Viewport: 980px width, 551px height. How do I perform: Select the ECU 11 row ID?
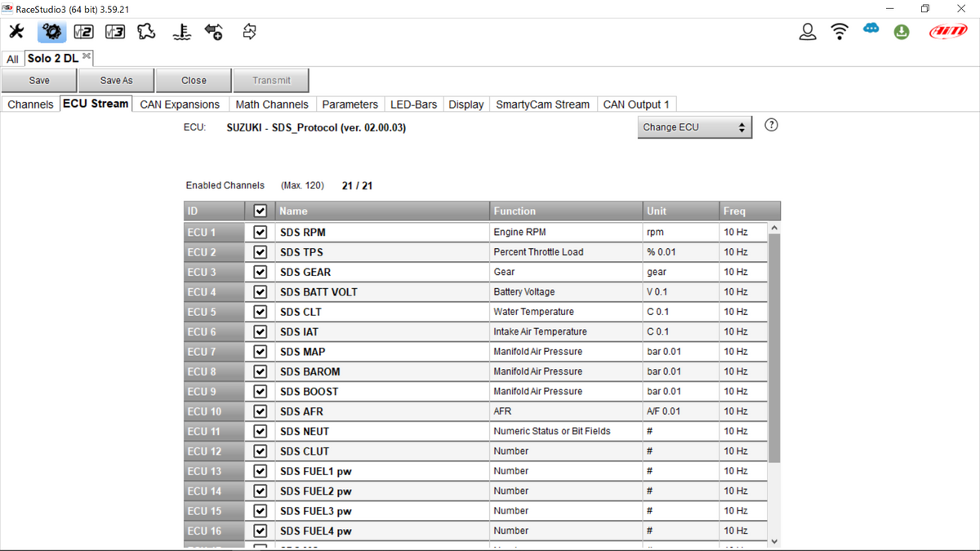click(214, 431)
